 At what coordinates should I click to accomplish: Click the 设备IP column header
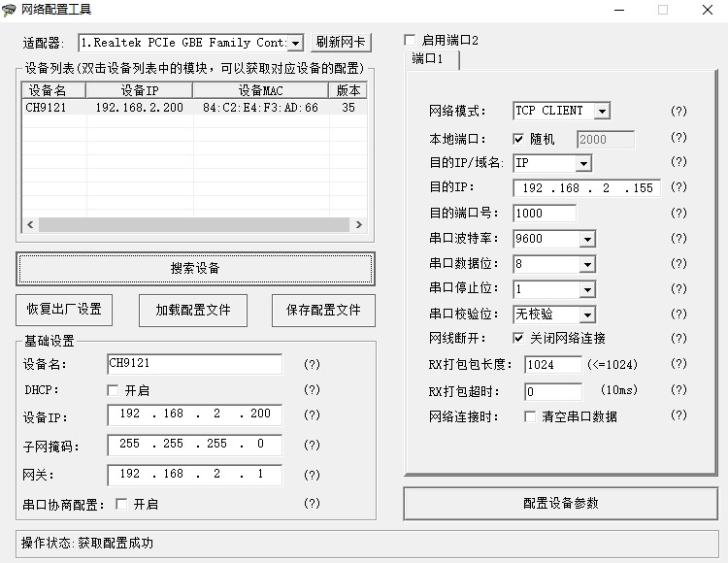pos(139,90)
